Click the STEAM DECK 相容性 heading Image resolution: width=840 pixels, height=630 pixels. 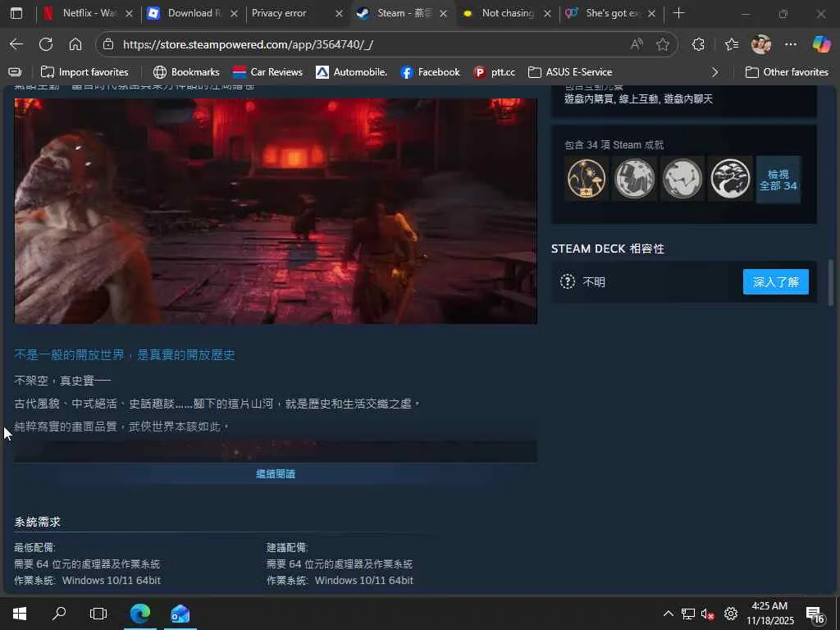coord(608,249)
